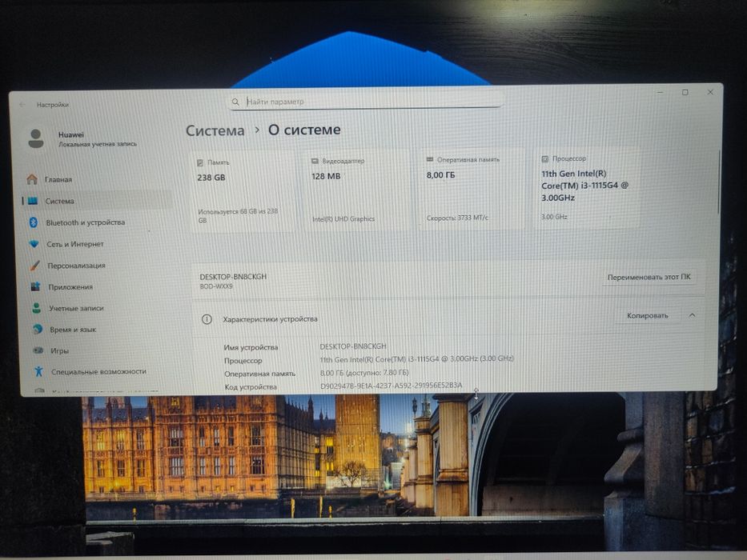The height and width of the screenshot is (560, 747).
Task: Click the vertical scrollbar of settings page
Action: pos(718,183)
